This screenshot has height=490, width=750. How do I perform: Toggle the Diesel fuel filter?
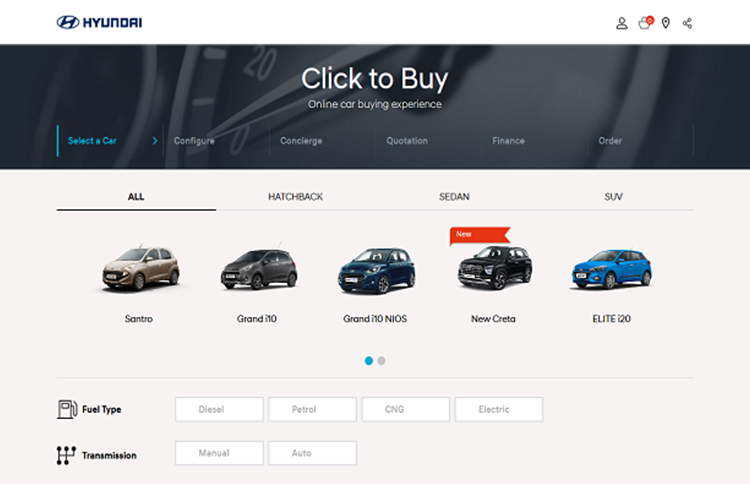219,409
